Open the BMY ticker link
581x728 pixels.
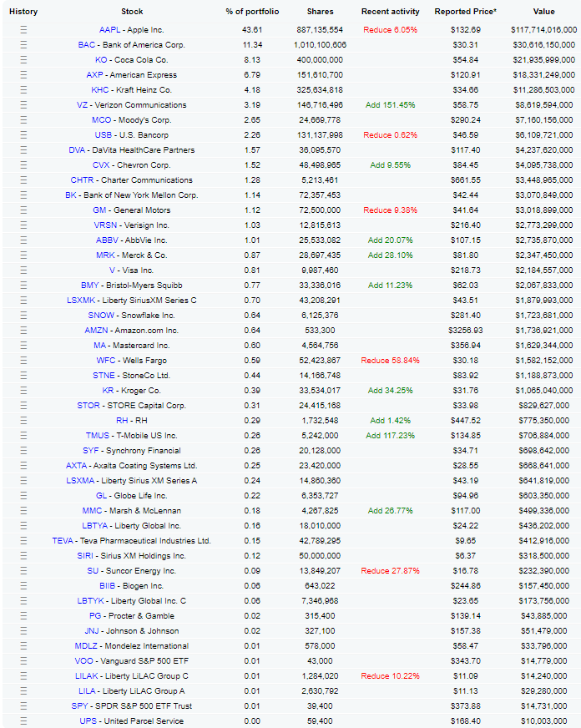pyautogui.click(x=90, y=286)
